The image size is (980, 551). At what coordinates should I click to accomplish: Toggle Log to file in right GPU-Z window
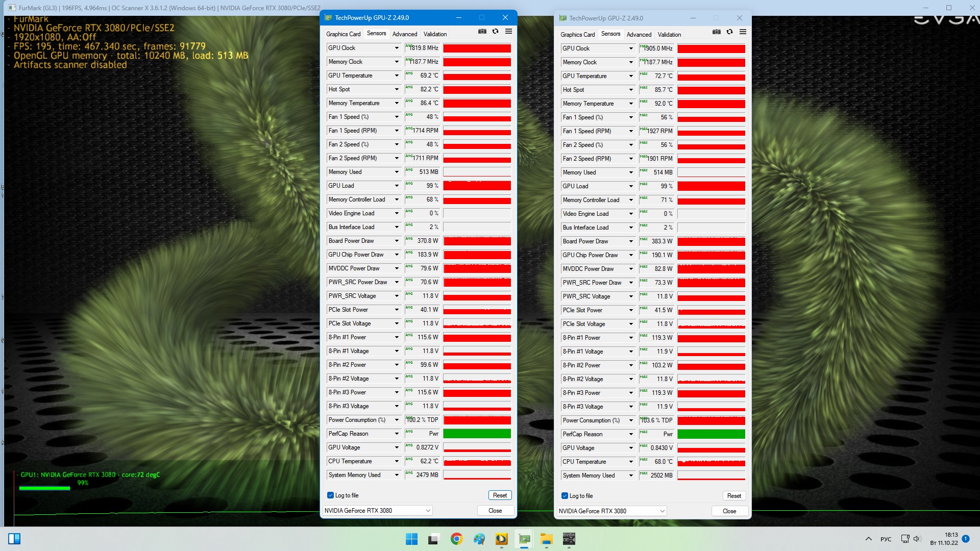(565, 496)
